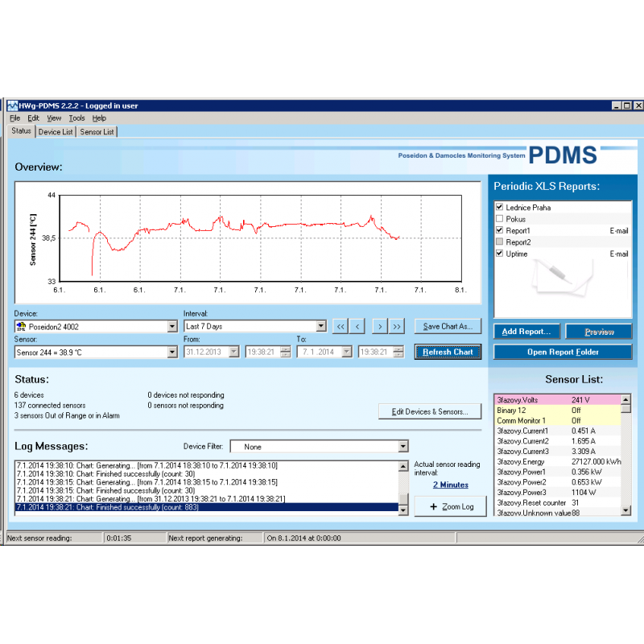Open the Tools menu

click(76, 118)
